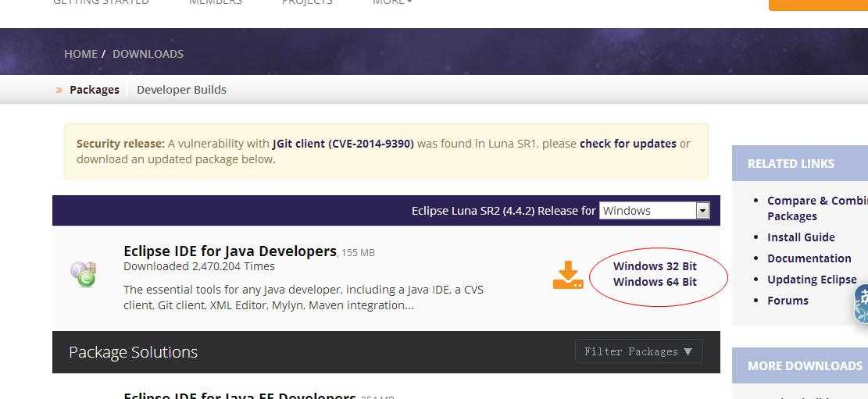
Task: Open the Compare & Combine Packages link
Action: [x=818, y=208]
